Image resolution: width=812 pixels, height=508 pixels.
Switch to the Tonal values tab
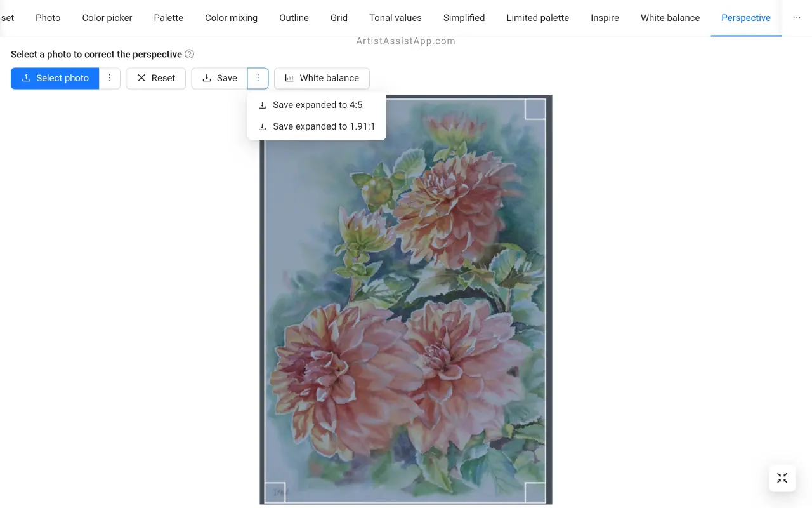pos(395,18)
